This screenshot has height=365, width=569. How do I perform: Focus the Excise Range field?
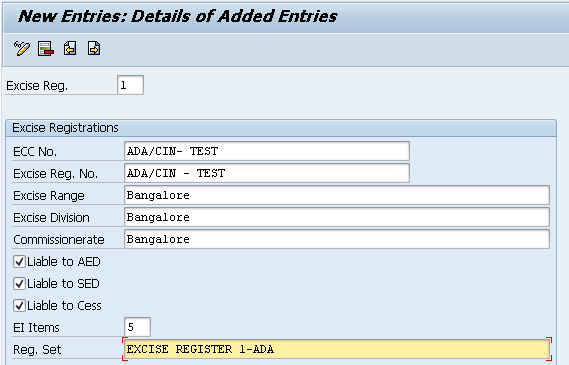(337, 195)
